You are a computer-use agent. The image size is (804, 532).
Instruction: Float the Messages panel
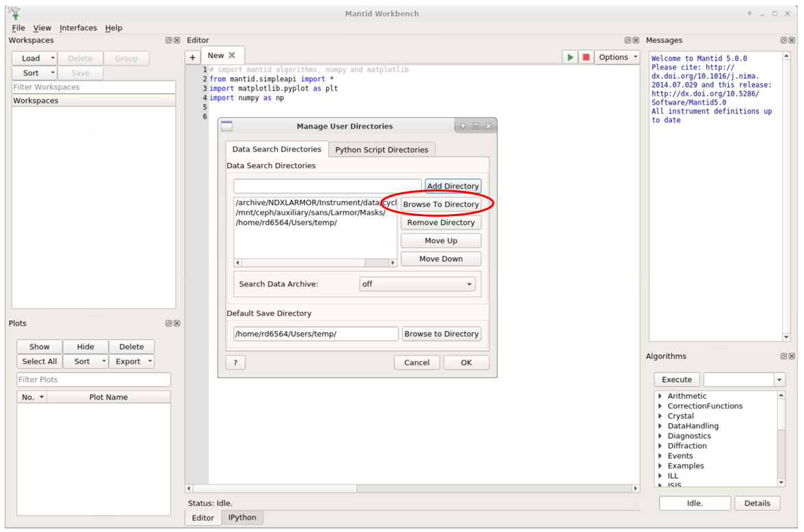(x=783, y=40)
